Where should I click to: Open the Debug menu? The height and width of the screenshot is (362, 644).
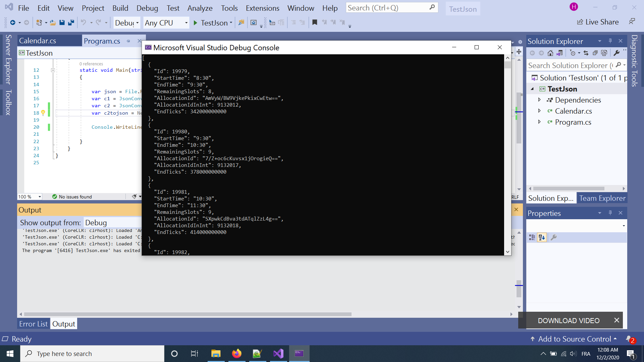click(x=147, y=8)
